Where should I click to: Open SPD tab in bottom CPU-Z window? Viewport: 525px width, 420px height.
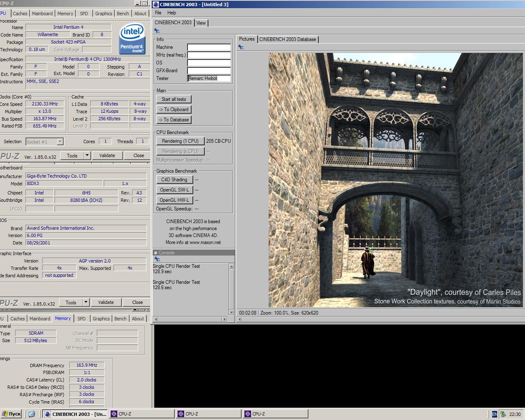82,319
